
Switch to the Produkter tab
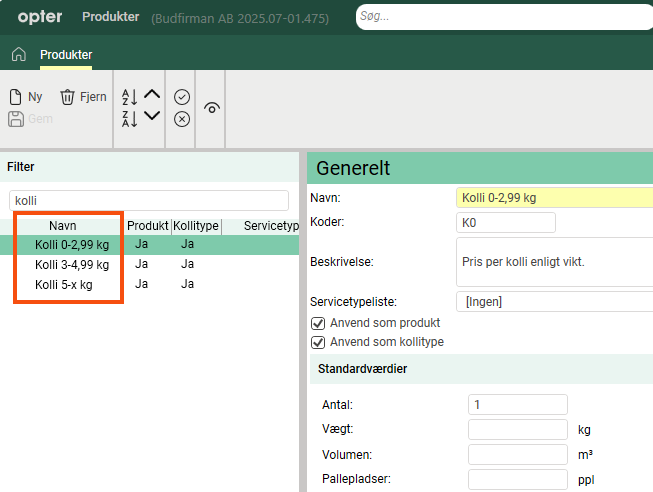(66, 54)
